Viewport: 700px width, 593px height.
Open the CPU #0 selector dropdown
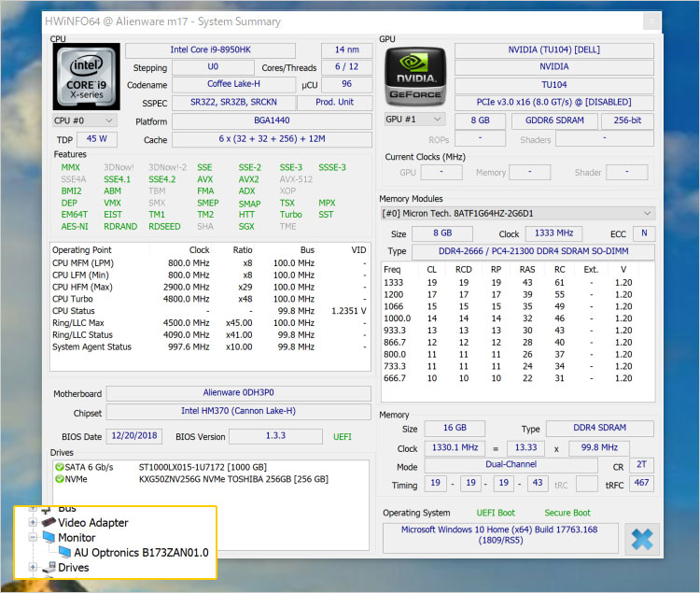84,120
